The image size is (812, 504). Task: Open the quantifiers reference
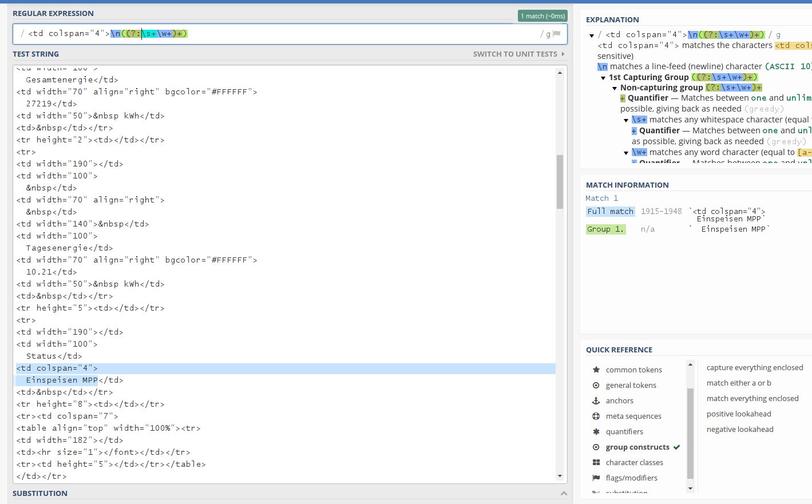point(624,431)
